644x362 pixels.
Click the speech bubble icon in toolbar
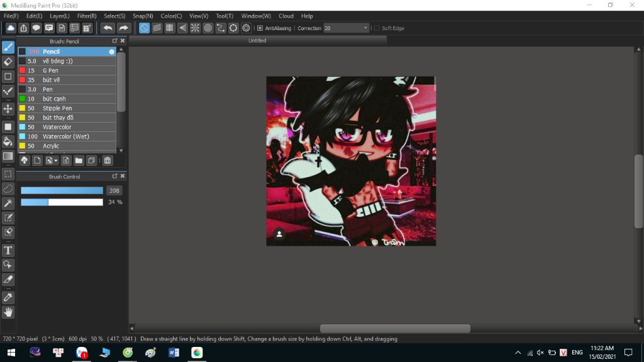(36, 28)
